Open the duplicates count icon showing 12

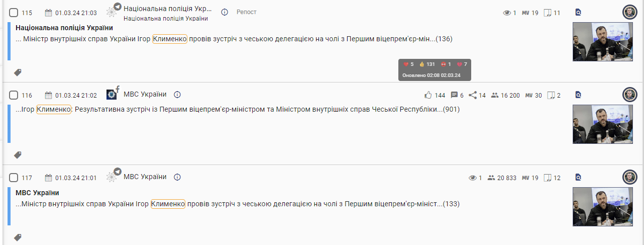click(548, 178)
